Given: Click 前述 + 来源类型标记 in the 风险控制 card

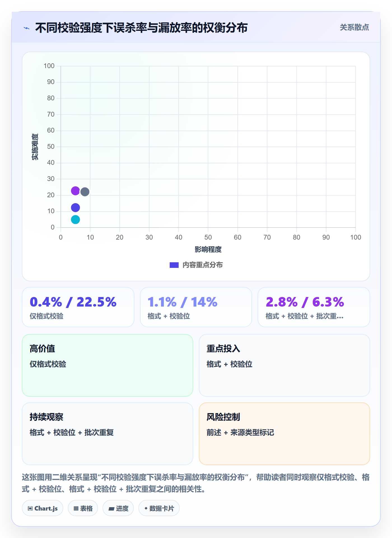Looking at the screenshot, I should [240, 433].
